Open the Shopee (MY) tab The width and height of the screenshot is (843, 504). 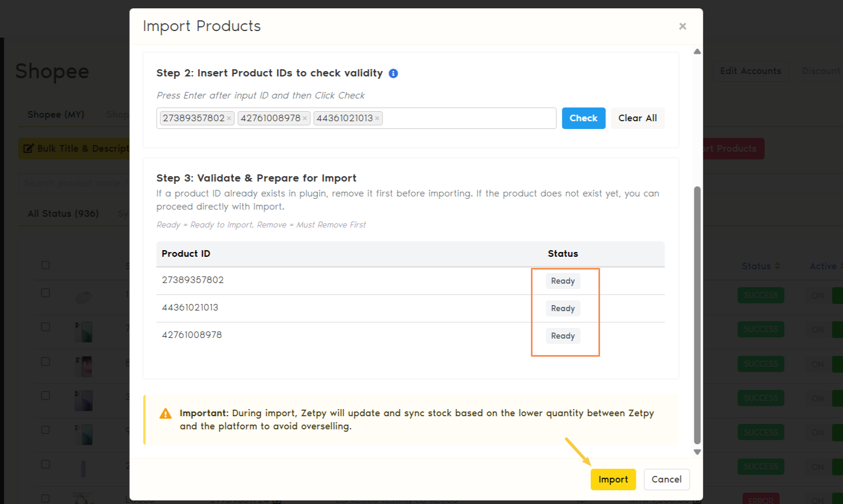56,115
